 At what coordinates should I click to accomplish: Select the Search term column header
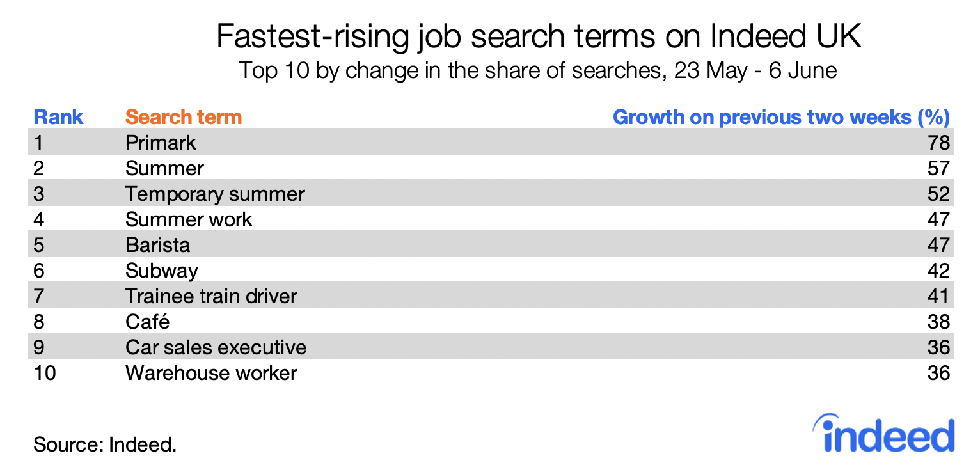pos(184,117)
